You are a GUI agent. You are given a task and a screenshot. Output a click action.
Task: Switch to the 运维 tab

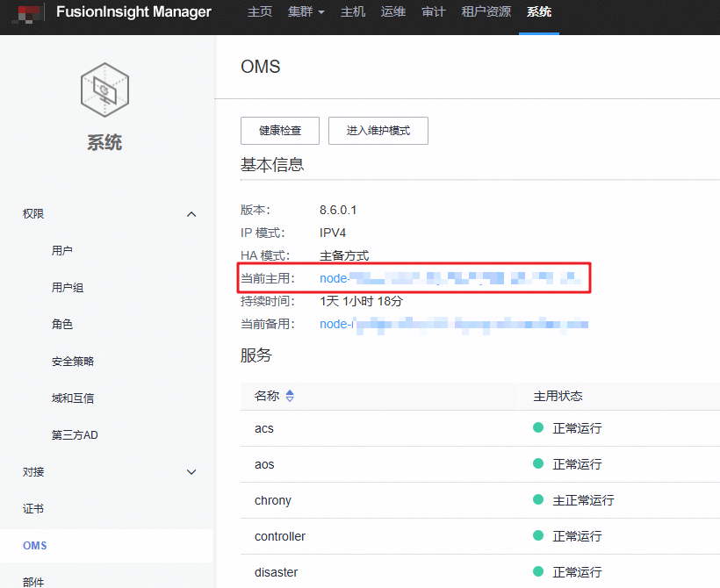point(393,12)
